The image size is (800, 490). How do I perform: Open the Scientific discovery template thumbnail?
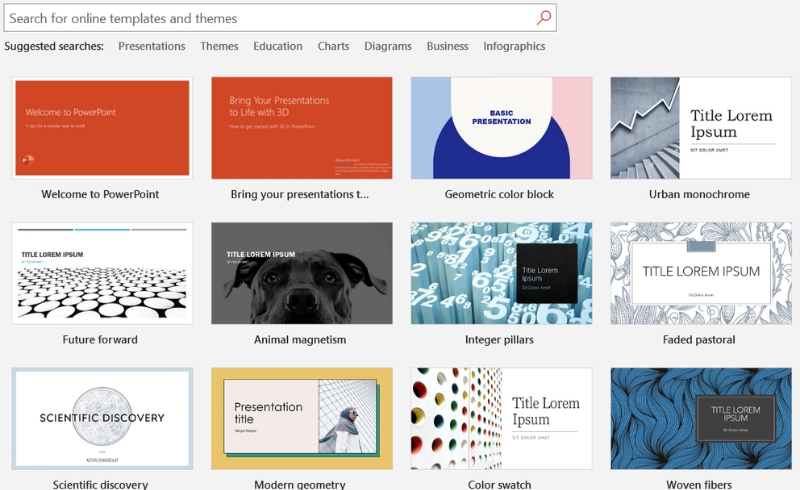102,419
